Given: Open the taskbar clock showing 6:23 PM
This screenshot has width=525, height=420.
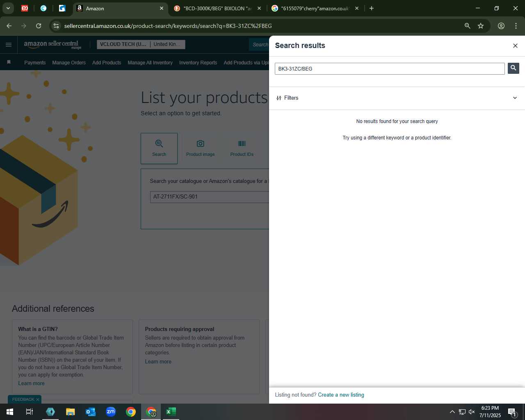Looking at the screenshot, I should (x=490, y=412).
